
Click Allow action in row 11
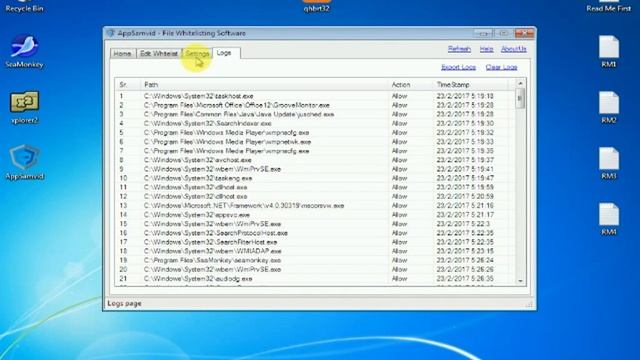(400, 187)
